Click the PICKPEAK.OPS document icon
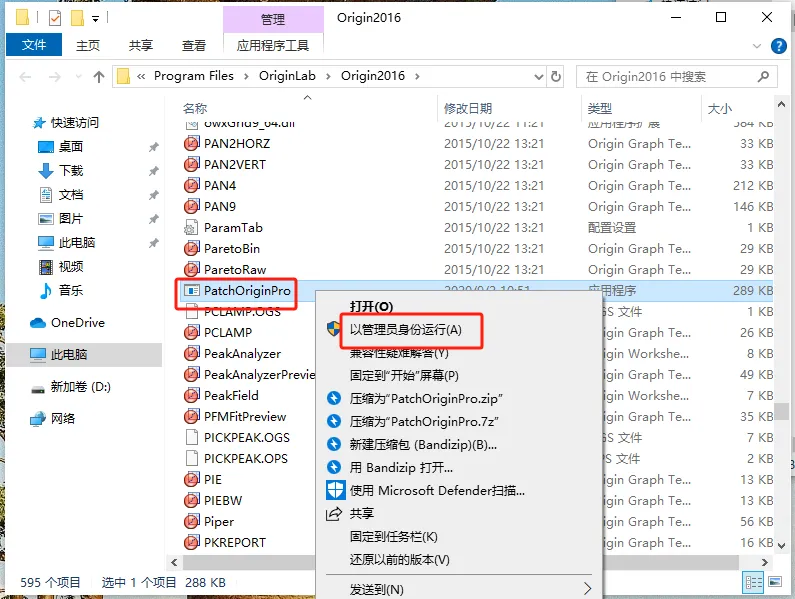795x599 pixels. click(x=192, y=459)
